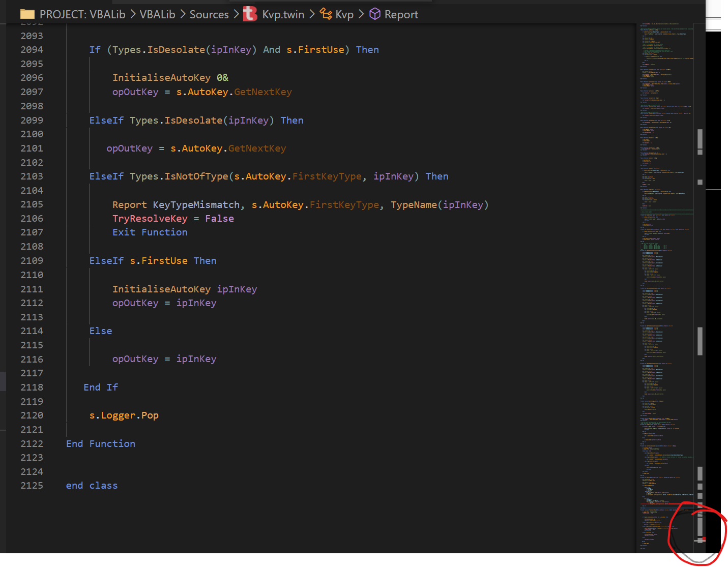Click the Kvp.twin breadcrumb label

(x=283, y=14)
